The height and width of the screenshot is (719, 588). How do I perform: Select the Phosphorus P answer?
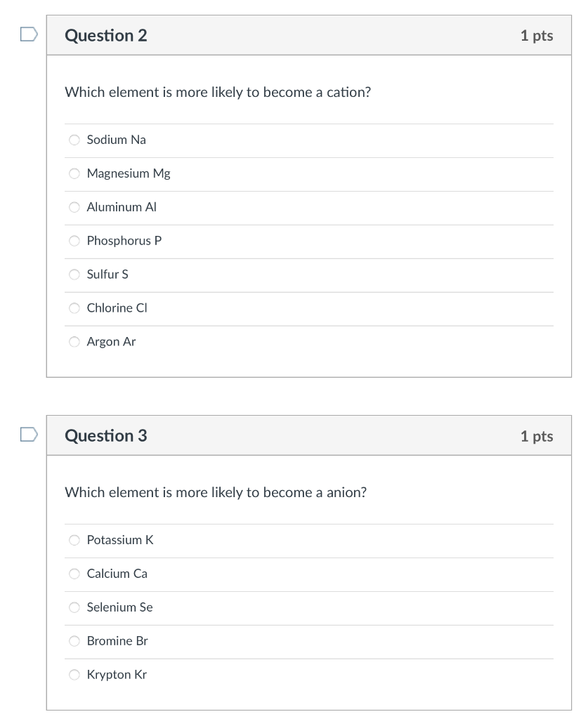click(74, 241)
